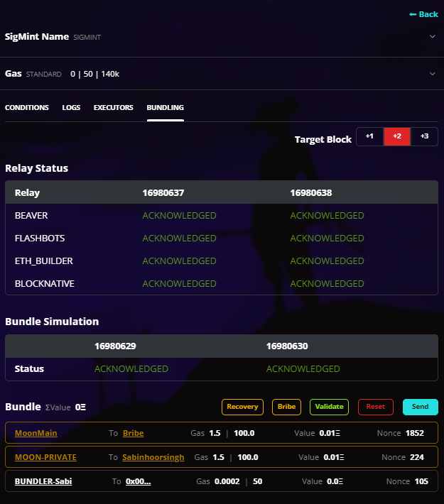
Task: Click the 0x00... recipient address
Action: tap(139, 481)
